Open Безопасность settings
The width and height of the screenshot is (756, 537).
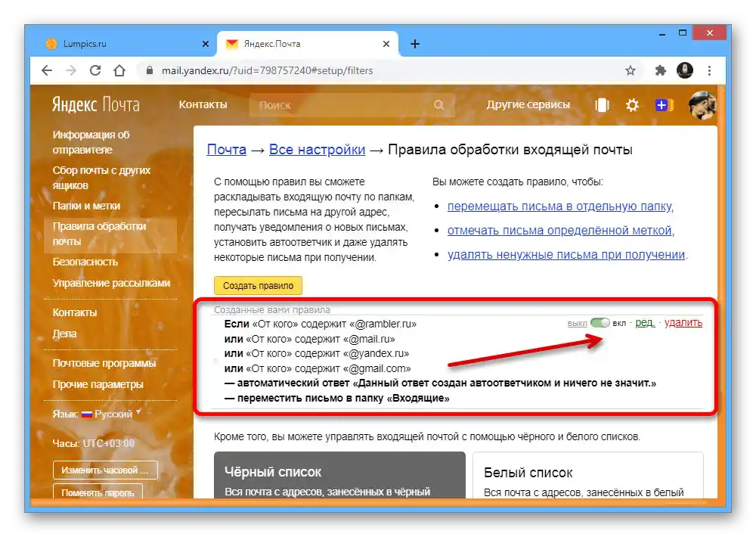click(x=85, y=262)
